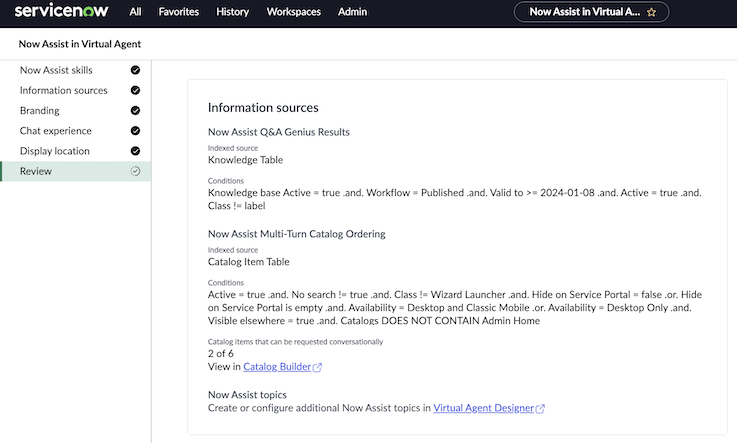Open the Catalog Builder link

(277, 367)
